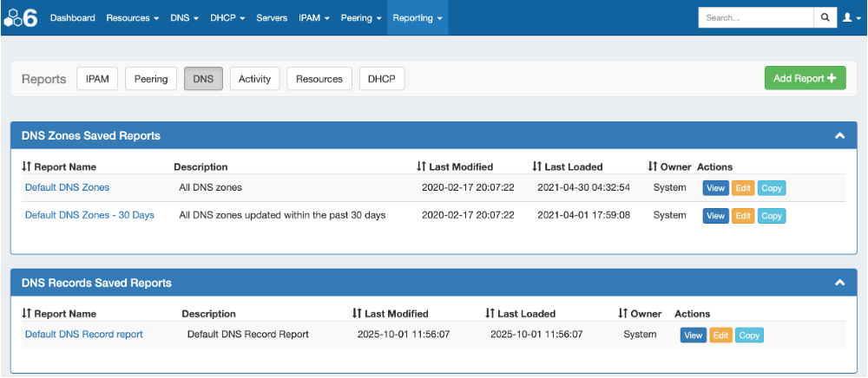The height and width of the screenshot is (378, 868).
Task: Sort DNS Records by Last Loaded
Action: click(x=521, y=314)
